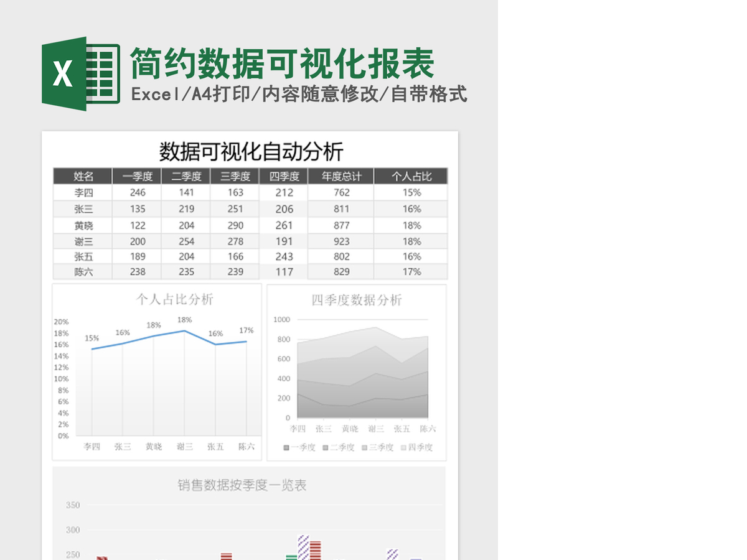Select the 三季度 table column header
The image size is (747, 560).
(235, 176)
